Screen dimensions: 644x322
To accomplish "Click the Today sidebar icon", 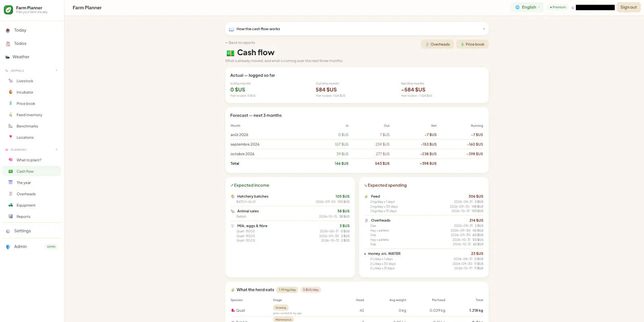I will point(8,31).
